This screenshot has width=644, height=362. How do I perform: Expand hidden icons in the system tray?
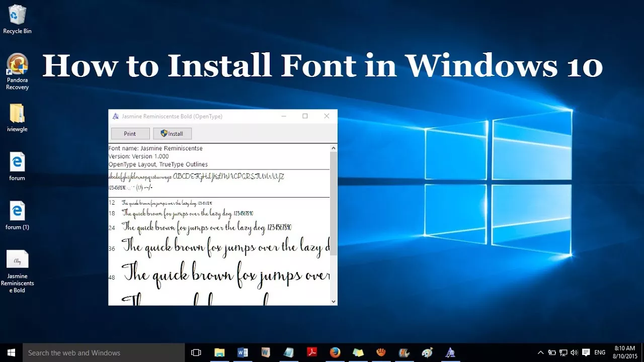(x=540, y=352)
